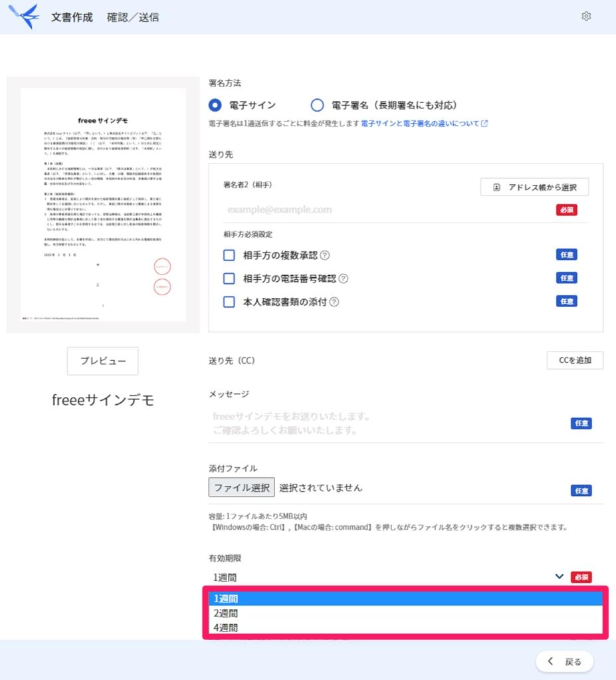616x680 pixels.
Task: Select the 電子署名（長期署名にも対応） radio option
Action: point(318,106)
